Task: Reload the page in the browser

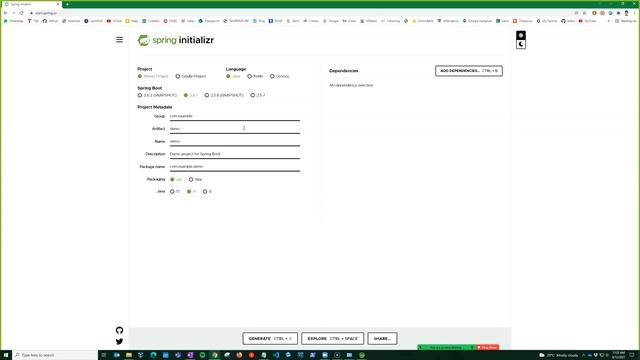Action: pos(21,13)
